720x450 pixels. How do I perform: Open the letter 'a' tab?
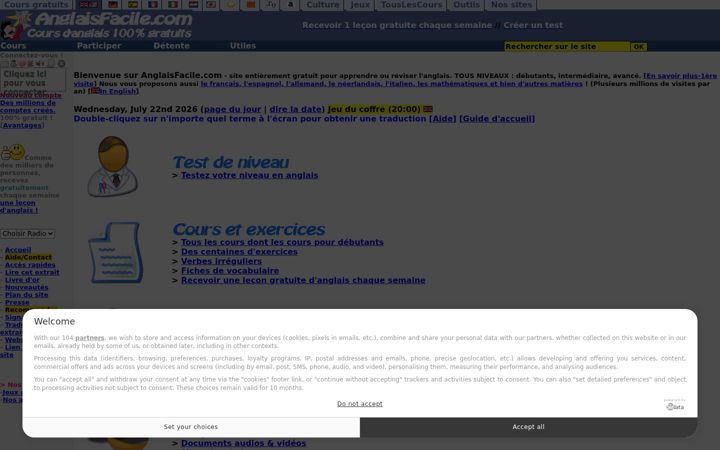(x=290, y=5)
